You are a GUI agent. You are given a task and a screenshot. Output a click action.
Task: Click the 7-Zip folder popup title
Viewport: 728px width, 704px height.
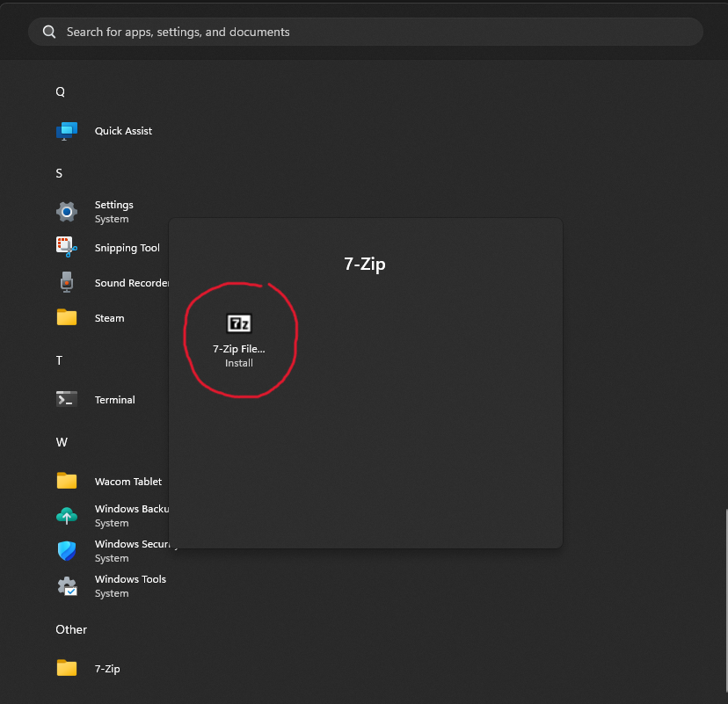click(x=365, y=264)
